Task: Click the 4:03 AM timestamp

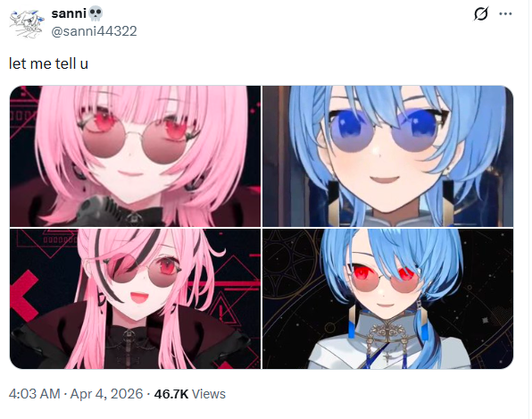Action: (x=34, y=394)
